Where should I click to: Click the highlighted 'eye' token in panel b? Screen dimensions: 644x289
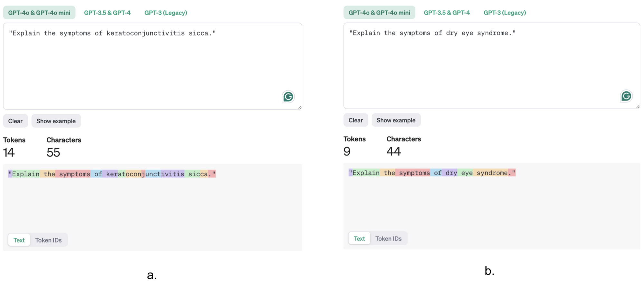coord(465,173)
